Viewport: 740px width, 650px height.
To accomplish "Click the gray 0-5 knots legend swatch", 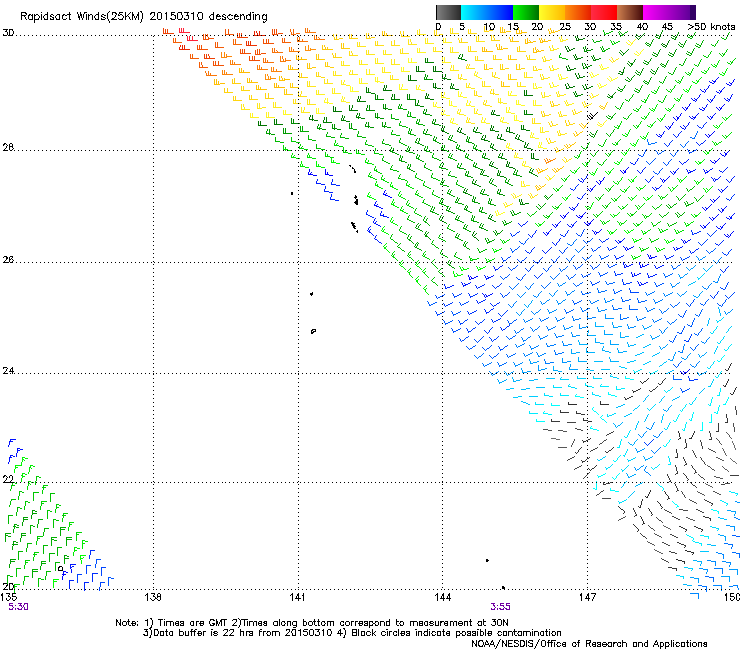I will click(448, 12).
